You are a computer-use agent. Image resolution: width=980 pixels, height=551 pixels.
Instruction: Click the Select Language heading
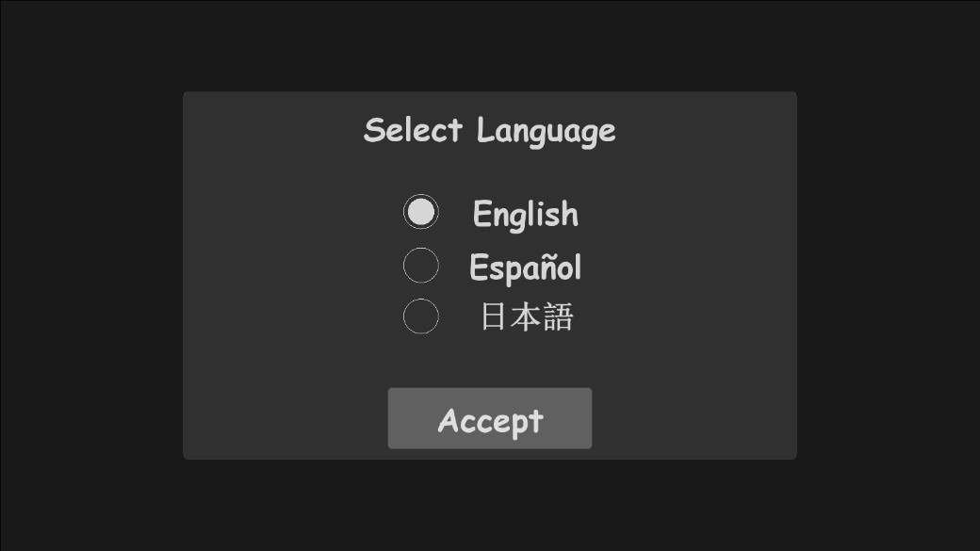pos(489,131)
